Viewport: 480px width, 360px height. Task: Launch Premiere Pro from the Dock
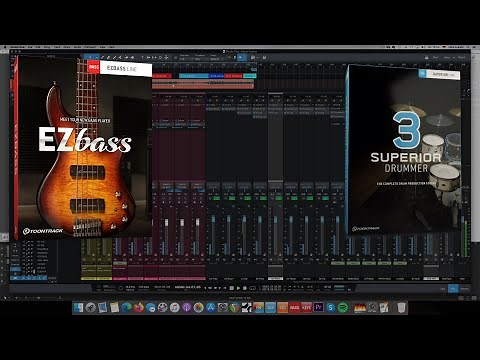(318, 307)
